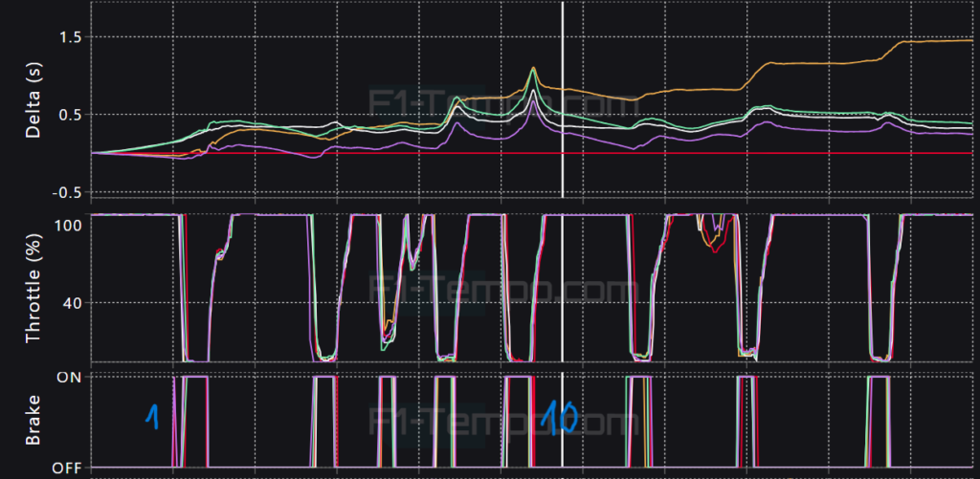Click the tallest peak of the delta traces
Screen dimensions: 980x479
[533, 69]
